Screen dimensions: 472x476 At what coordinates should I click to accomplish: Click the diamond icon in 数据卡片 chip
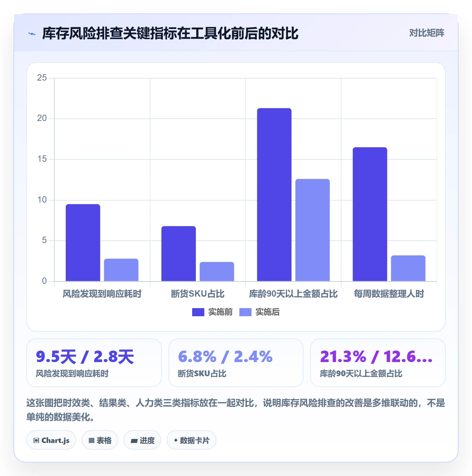(x=176, y=440)
